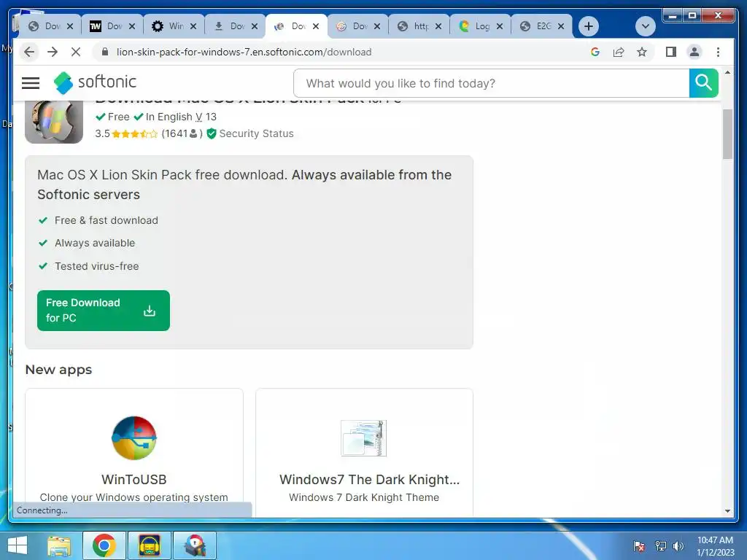Click the Action Center flag tray icon

pyautogui.click(x=639, y=546)
